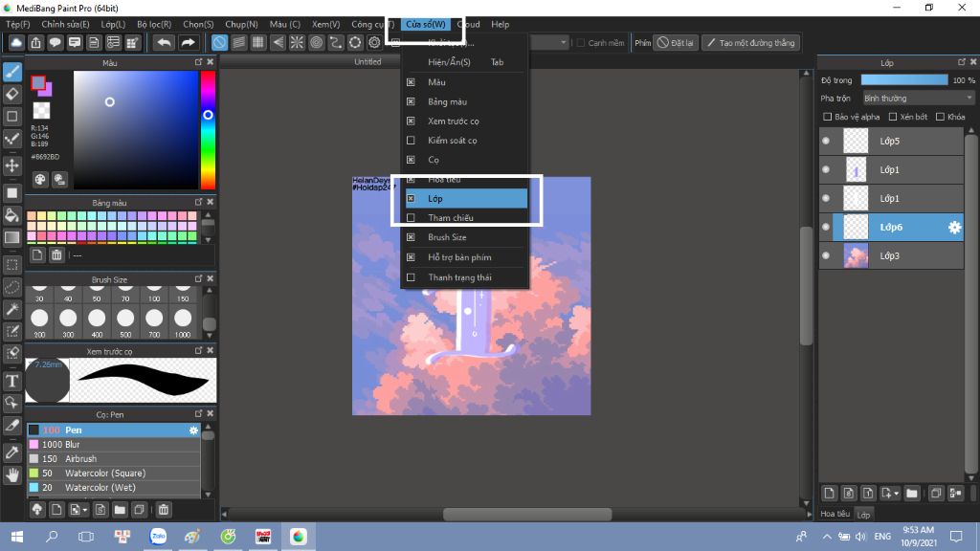Select the Text tool

click(11, 381)
